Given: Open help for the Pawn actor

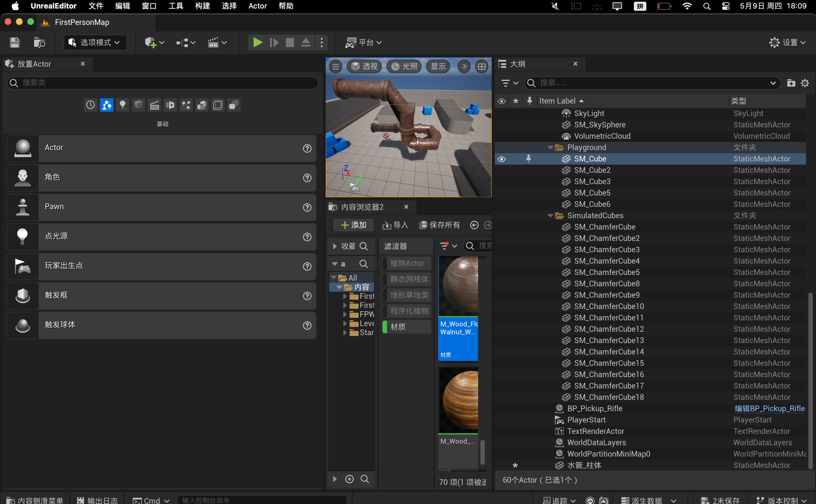Looking at the screenshot, I should [x=307, y=207].
